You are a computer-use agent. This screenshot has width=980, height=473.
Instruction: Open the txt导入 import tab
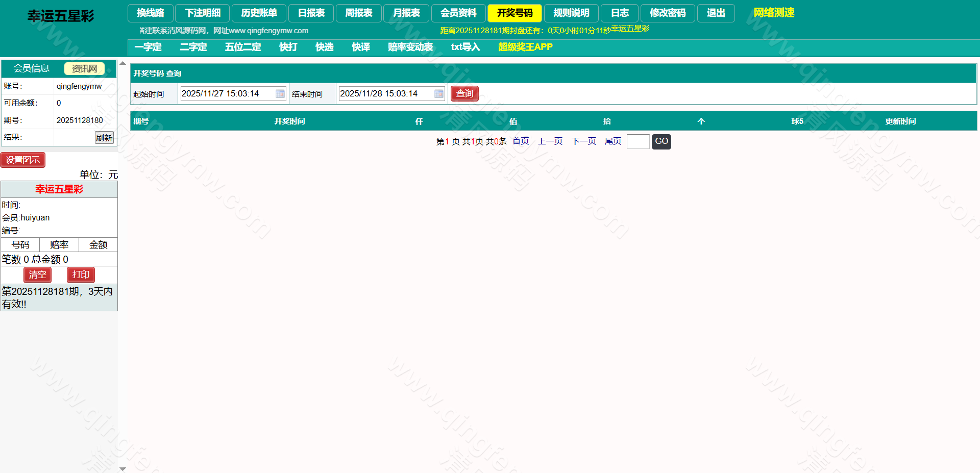[x=465, y=47]
